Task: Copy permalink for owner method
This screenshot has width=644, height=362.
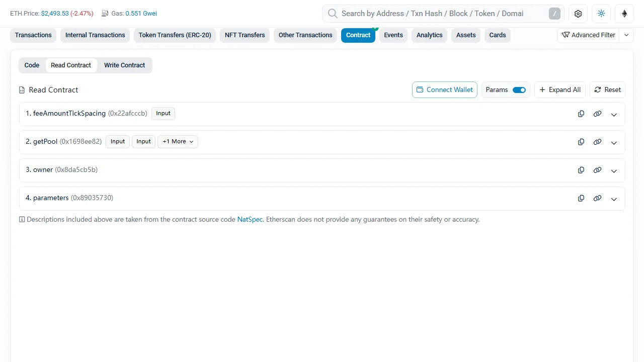Action: tap(597, 170)
